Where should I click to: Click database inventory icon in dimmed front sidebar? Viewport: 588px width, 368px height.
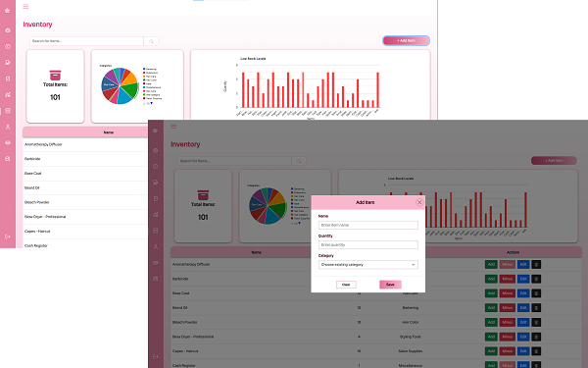pos(155,231)
